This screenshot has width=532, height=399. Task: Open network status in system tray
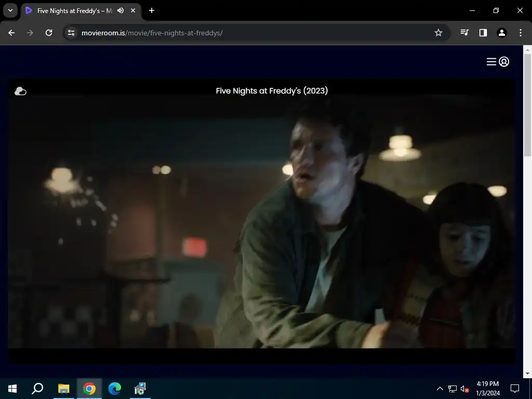(x=453, y=389)
